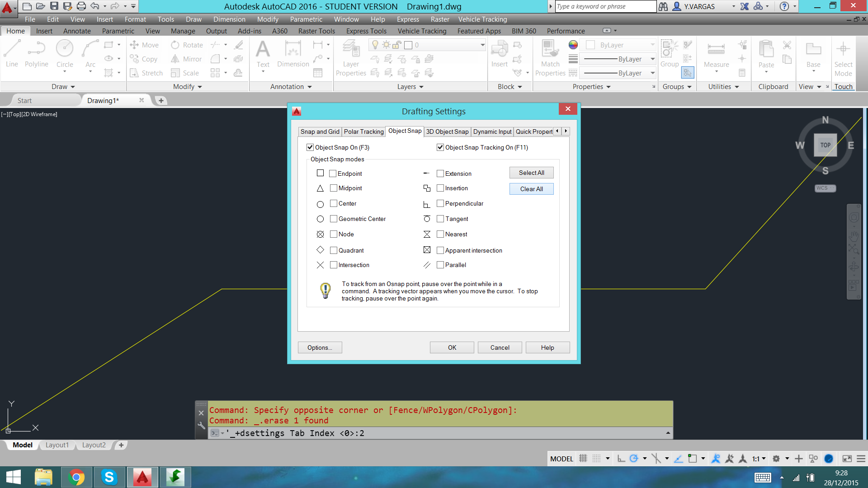Click the Insert block icon
The image size is (868, 488).
point(500,53)
